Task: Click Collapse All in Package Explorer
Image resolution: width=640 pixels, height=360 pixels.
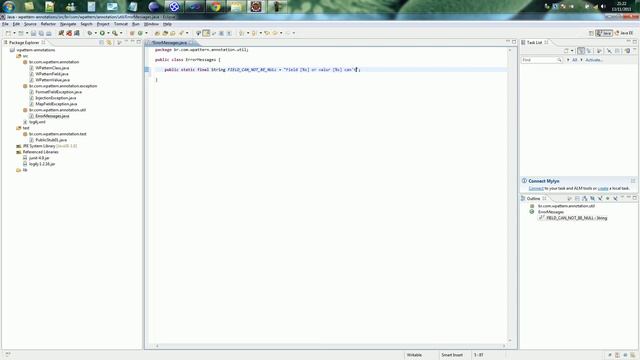Action: 102,42
